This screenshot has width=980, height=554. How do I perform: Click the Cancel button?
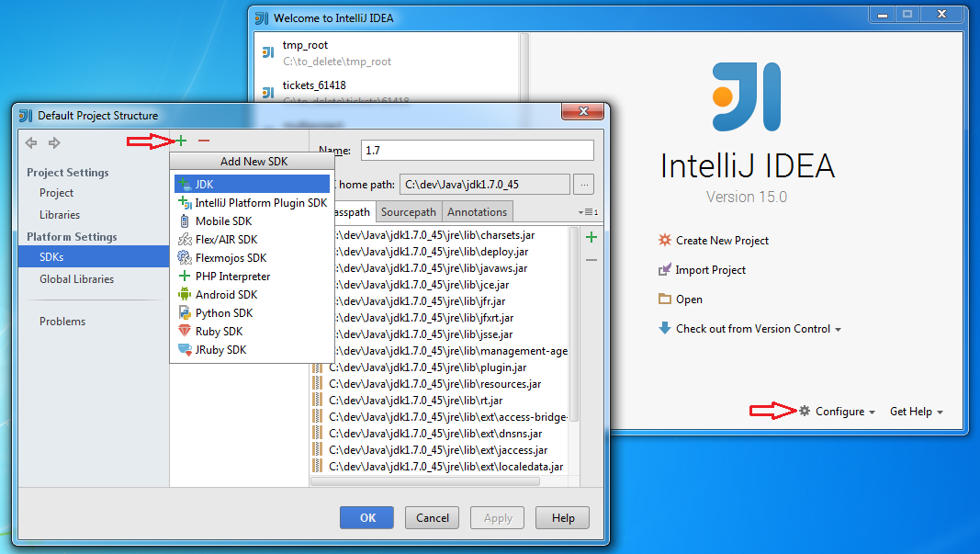(x=433, y=518)
